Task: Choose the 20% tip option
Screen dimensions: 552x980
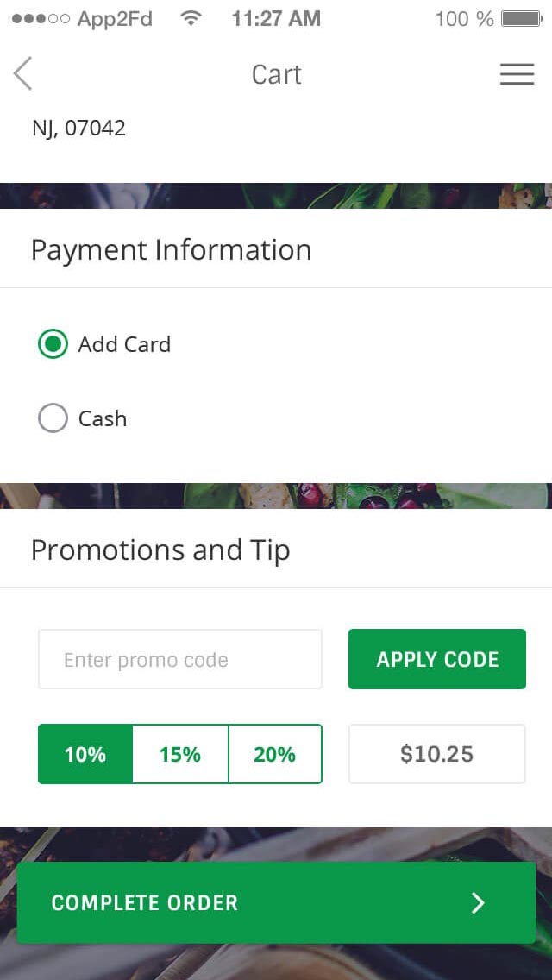Action: coord(275,754)
